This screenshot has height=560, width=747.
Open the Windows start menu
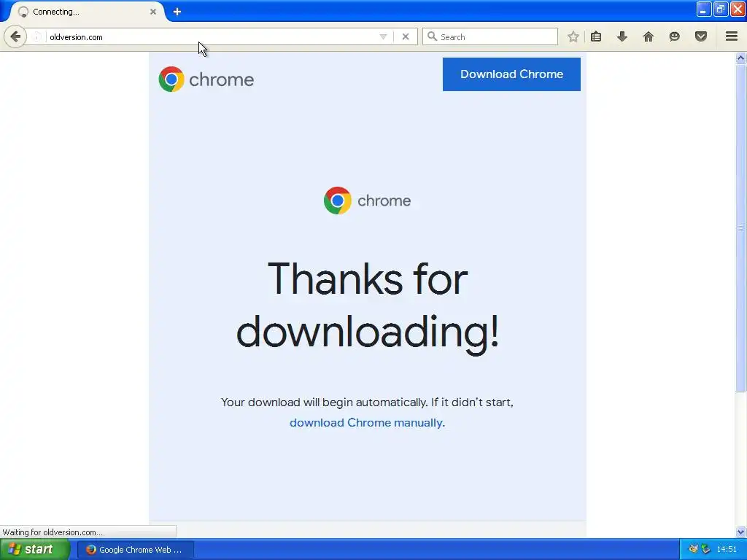point(35,550)
